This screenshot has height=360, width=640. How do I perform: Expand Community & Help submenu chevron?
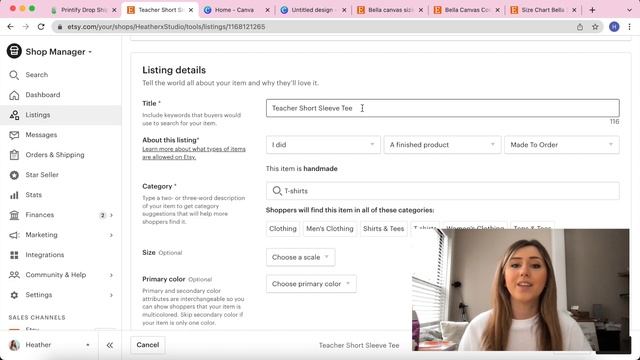(x=111, y=275)
